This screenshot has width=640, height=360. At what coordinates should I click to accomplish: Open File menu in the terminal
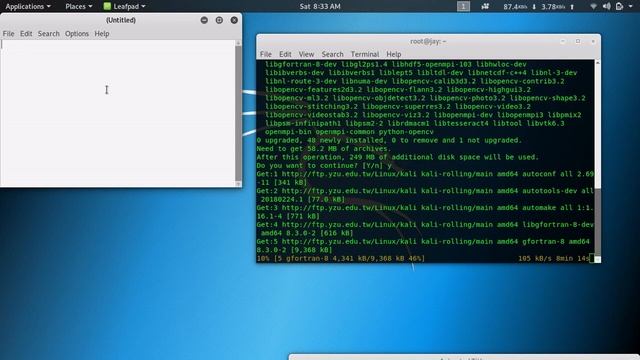[x=265, y=54]
